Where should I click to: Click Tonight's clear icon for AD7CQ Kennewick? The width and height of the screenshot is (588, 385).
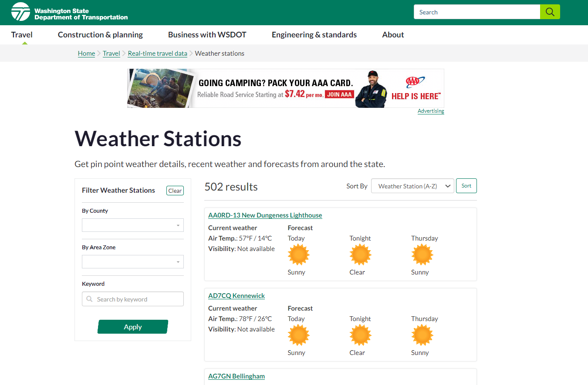[x=360, y=335]
